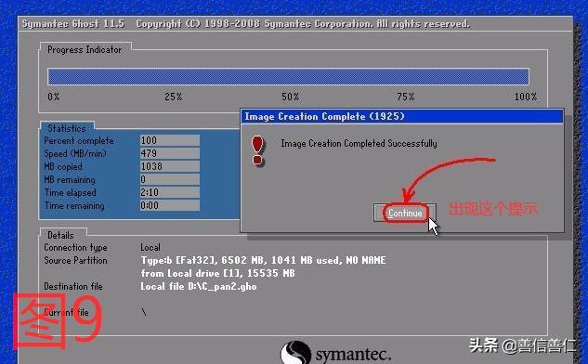Click the MB remaining value 0
This screenshot has width=588, height=364.
(170, 179)
